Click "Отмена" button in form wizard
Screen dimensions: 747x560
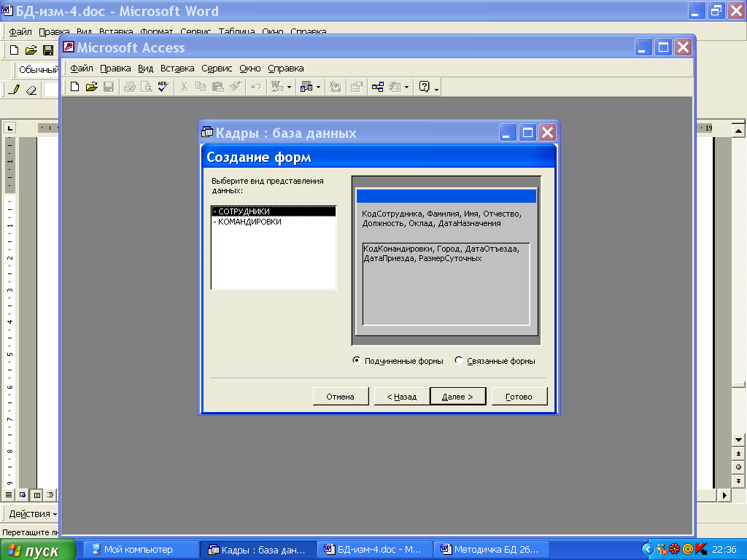point(340,396)
